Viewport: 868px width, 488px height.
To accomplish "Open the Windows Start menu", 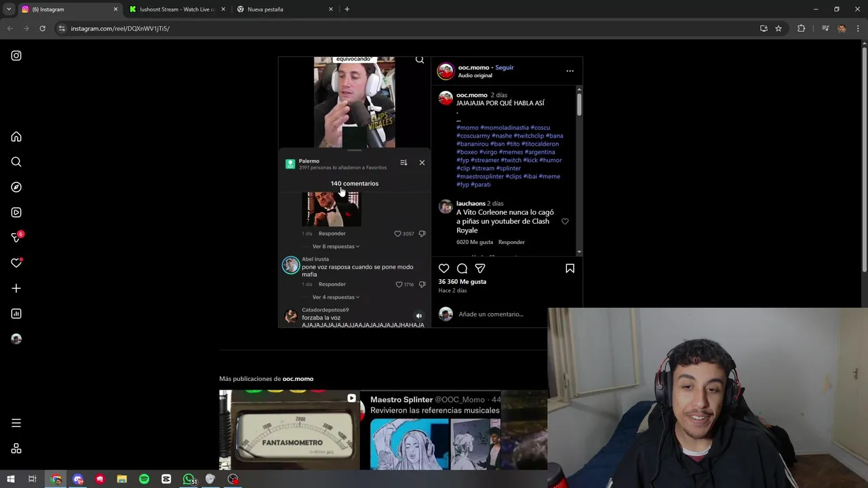I will tap(10, 479).
